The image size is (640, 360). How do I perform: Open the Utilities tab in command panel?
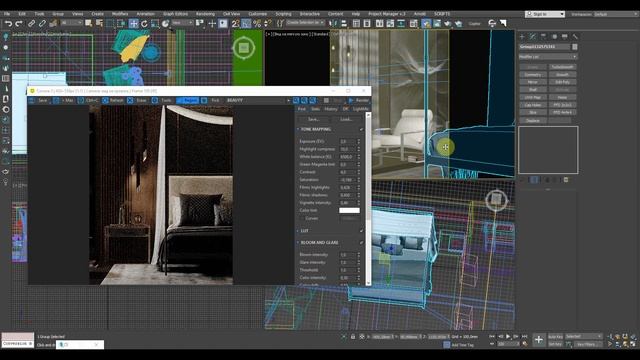pos(575,37)
